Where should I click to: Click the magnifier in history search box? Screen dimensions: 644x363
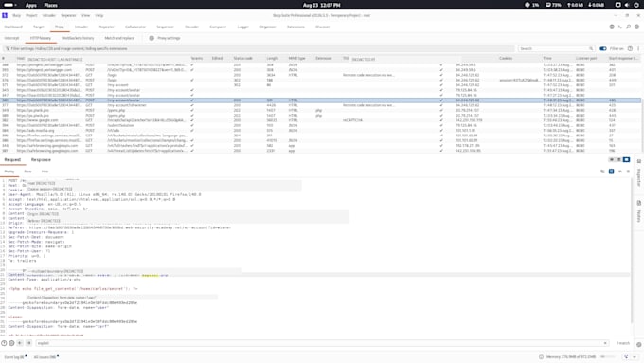click(x=591, y=48)
